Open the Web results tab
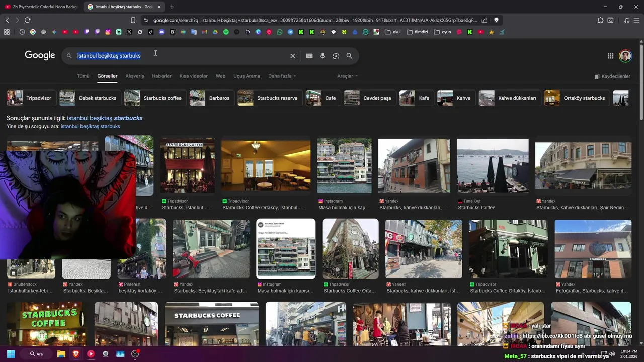The height and width of the screenshot is (362, 644). (220, 76)
